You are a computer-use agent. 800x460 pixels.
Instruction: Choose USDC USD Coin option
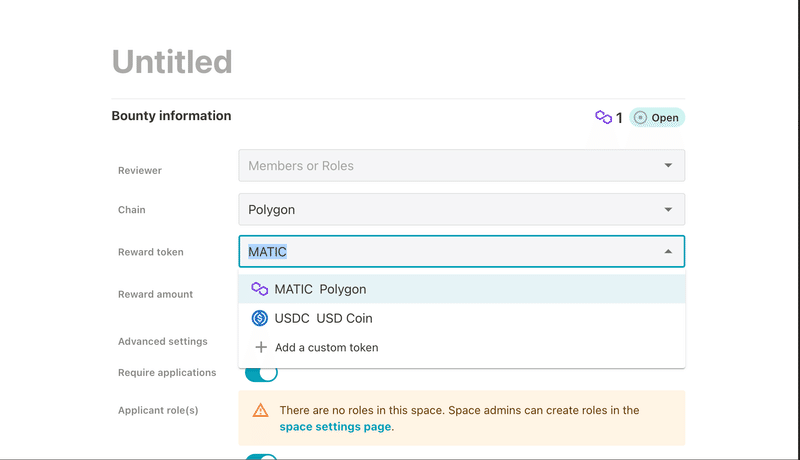(462, 318)
